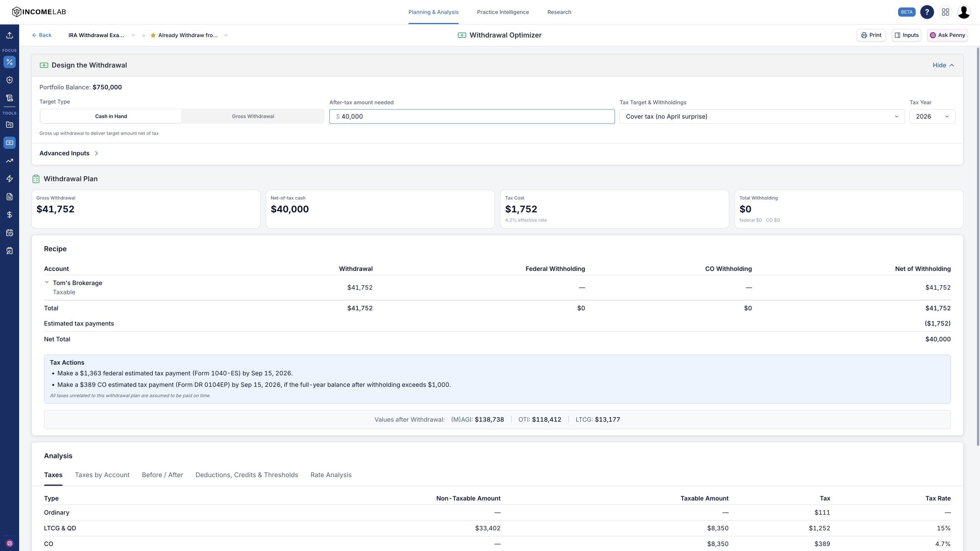
Task: Select the percent Focus icon in sidebar
Action: click(x=10, y=62)
